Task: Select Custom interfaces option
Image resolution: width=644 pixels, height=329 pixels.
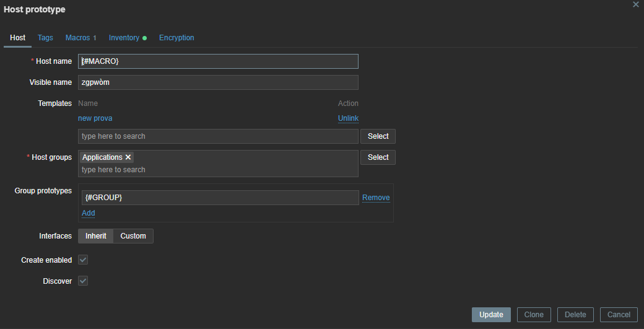Action: click(133, 236)
